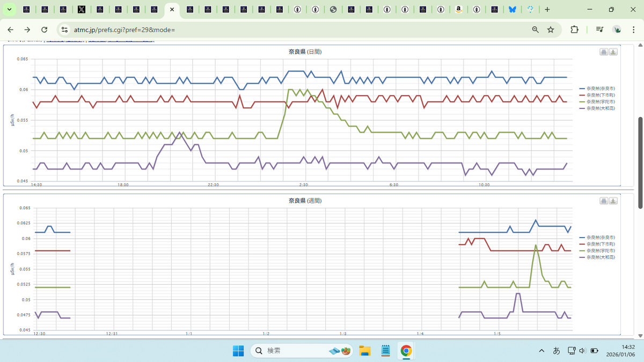Viewport: 644px width, 362px height.
Task: Switch to the Amazon tab
Action: [459, 10]
